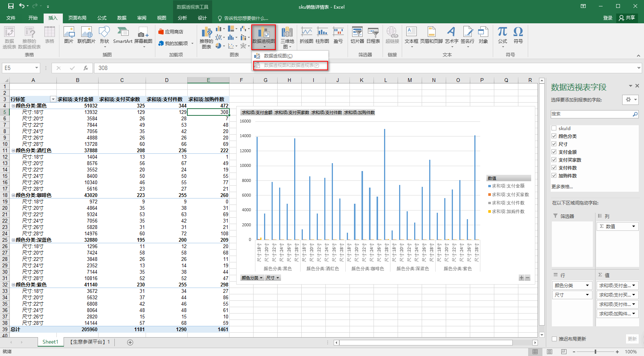Enable 推迟布局更新 checkbox
The width and height of the screenshot is (644, 356).
[x=554, y=339]
